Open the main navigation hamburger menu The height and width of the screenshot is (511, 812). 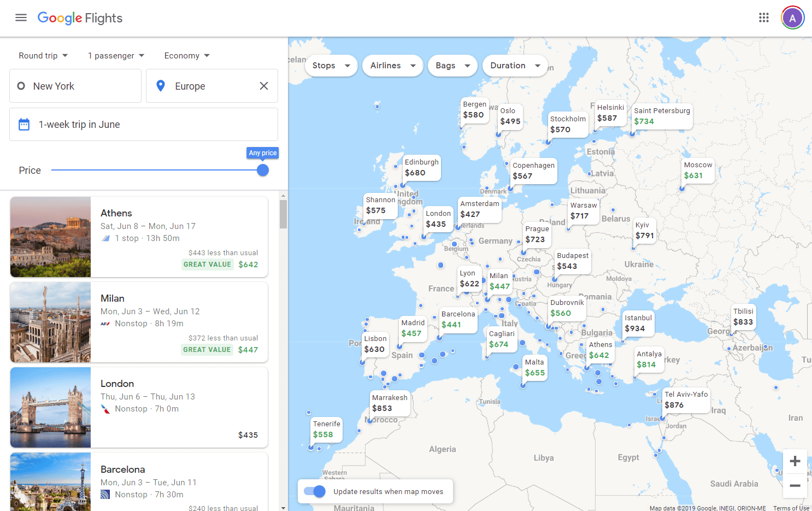coord(21,17)
